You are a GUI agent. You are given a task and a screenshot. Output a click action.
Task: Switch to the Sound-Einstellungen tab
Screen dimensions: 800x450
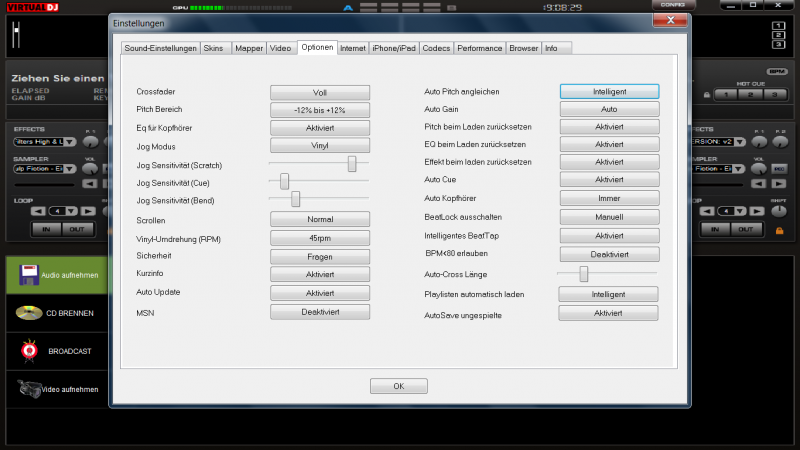[x=160, y=48]
